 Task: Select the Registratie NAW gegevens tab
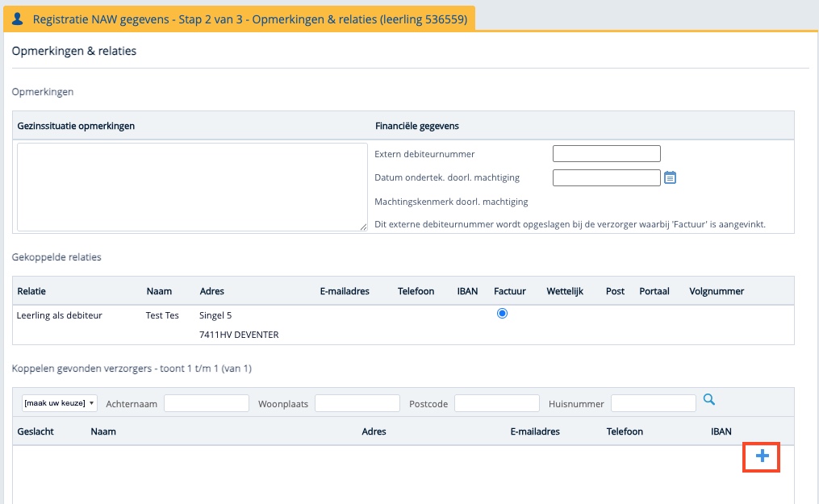(x=239, y=19)
